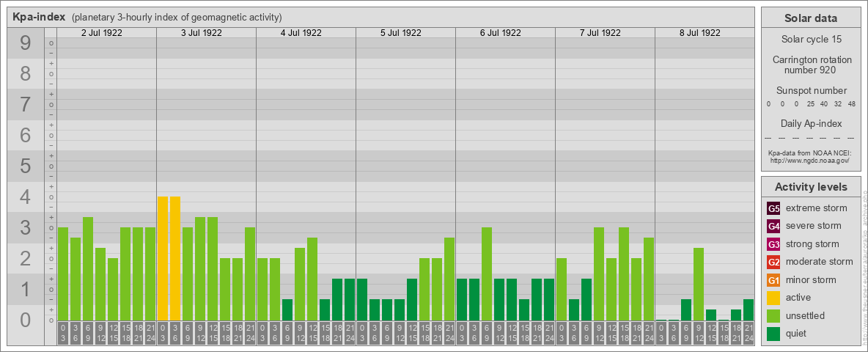Click the quiet legend label
This screenshot has height=352, width=868.
pos(798,334)
